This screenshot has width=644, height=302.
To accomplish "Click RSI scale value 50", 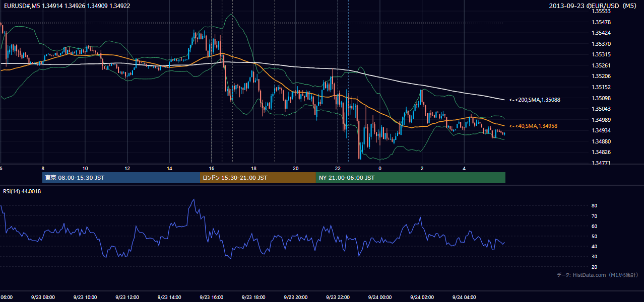I will (595, 236).
